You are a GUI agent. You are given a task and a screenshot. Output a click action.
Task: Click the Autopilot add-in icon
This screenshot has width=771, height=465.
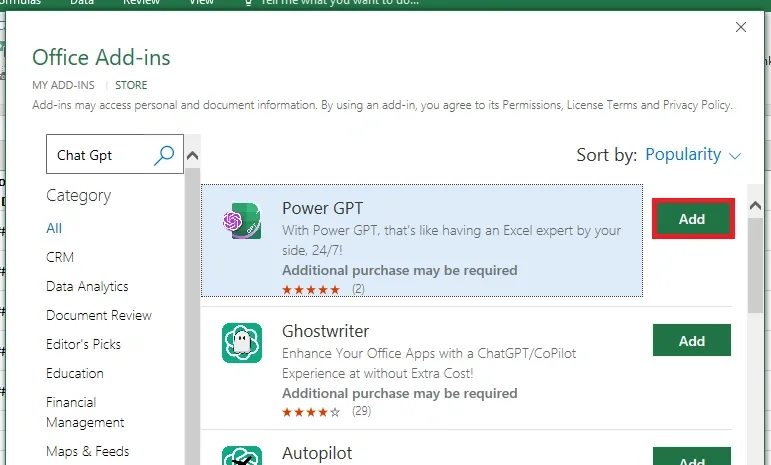click(x=242, y=457)
